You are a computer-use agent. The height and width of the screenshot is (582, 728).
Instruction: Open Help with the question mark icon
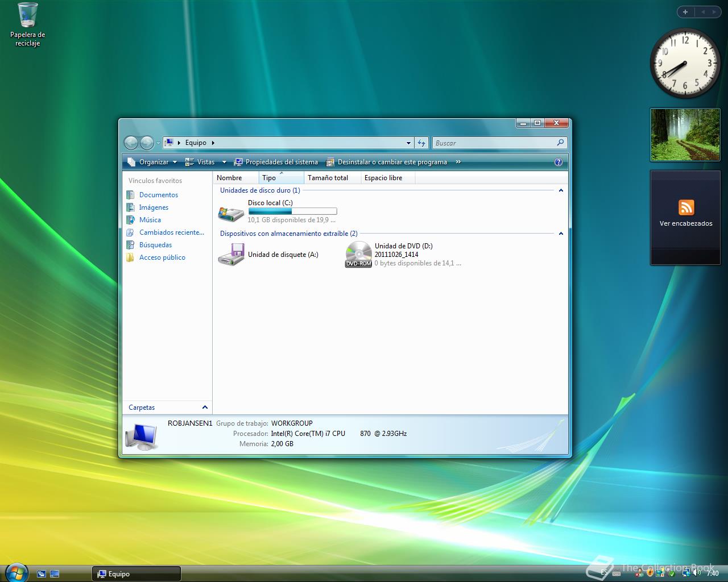coord(559,162)
